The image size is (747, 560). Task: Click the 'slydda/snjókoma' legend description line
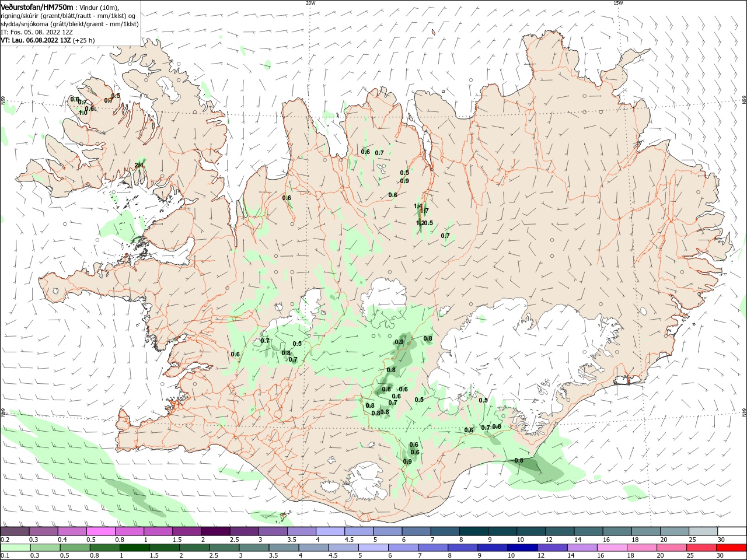click(69, 24)
